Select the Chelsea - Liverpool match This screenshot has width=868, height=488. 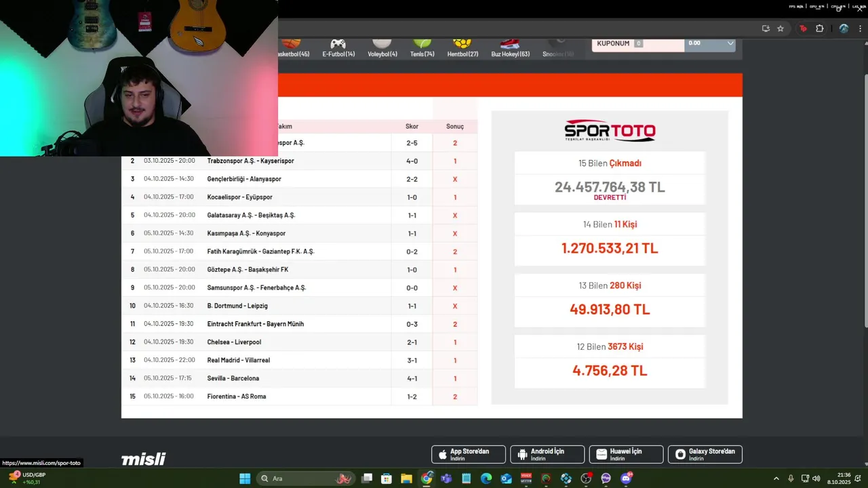(x=299, y=342)
